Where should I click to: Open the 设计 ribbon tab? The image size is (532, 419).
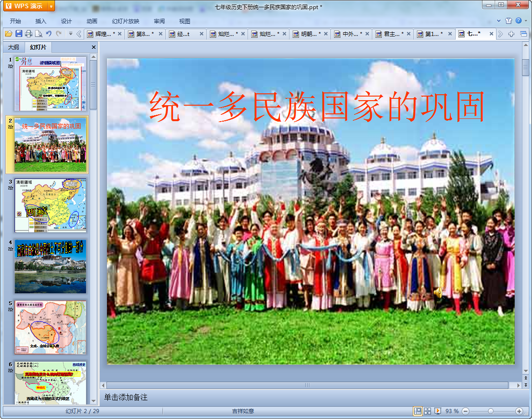66,21
